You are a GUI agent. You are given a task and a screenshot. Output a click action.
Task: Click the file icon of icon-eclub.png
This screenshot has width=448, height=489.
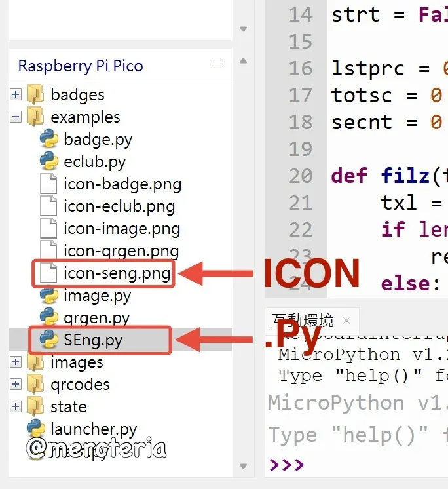tap(48, 206)
